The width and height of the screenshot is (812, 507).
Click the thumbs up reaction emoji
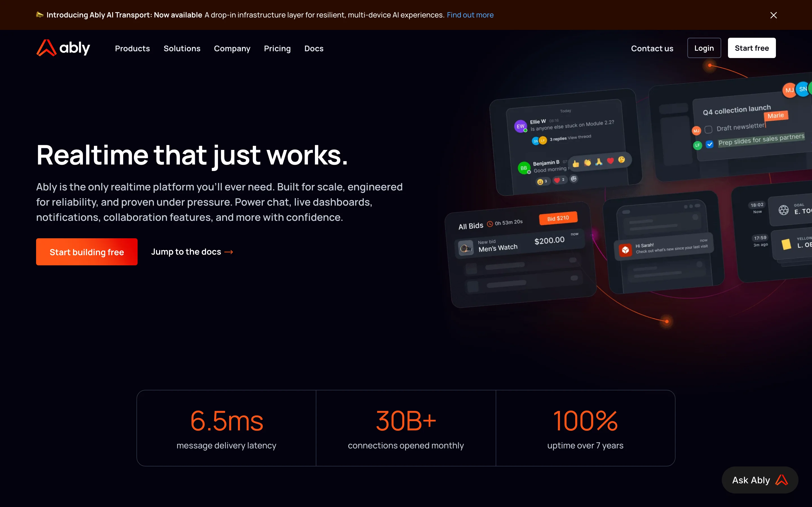(576, 164)
